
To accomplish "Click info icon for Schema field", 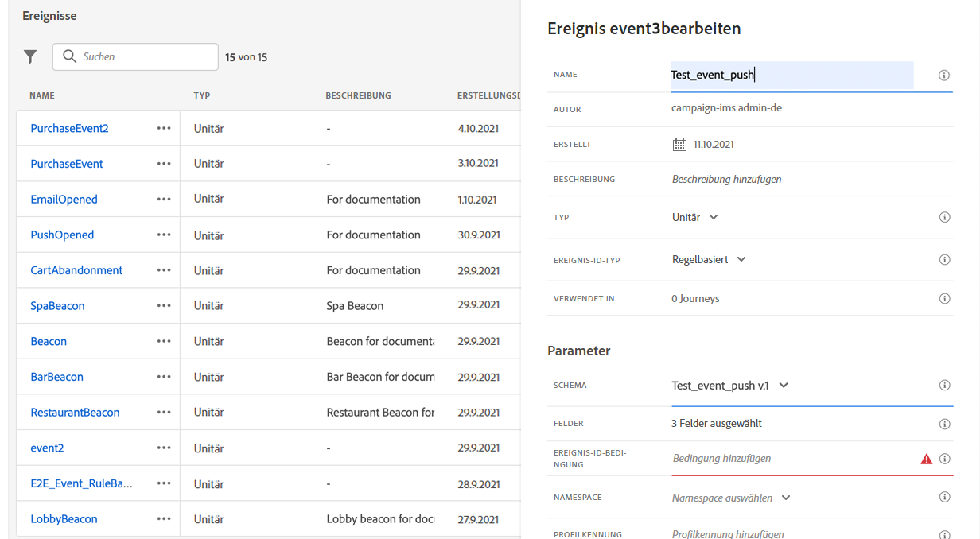I will (x=944, y=386).
